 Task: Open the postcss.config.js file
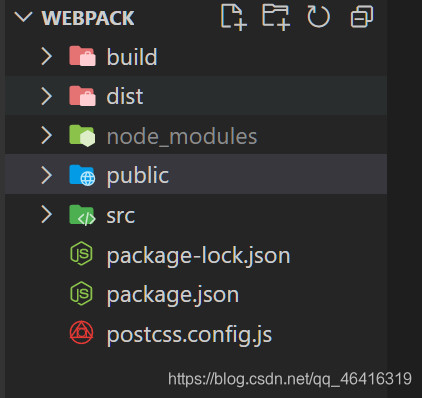(x=189, y=335)
